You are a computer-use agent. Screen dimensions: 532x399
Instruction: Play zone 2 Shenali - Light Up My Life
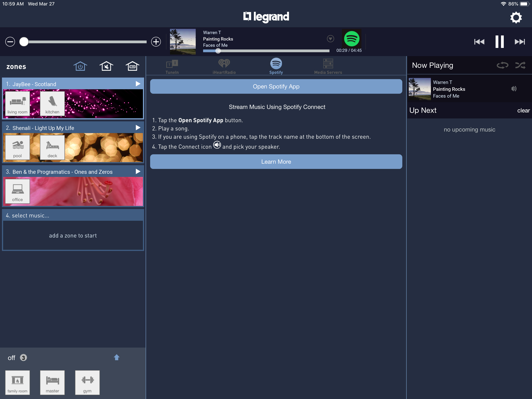point(138,128)
